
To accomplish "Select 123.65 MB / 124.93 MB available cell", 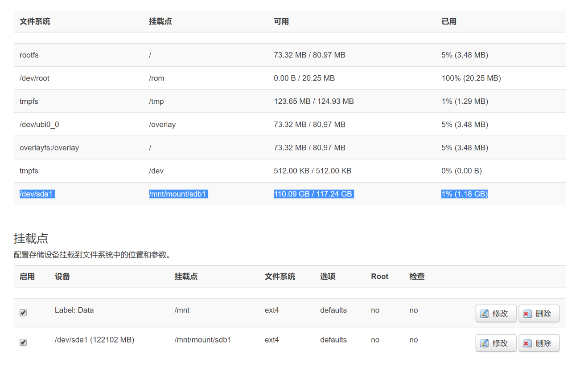I will [x=314, y=102].
